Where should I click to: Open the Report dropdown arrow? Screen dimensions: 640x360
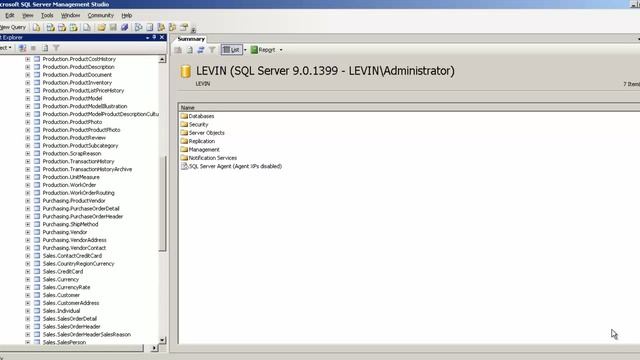pyautogui.click(x=281, y=50)
